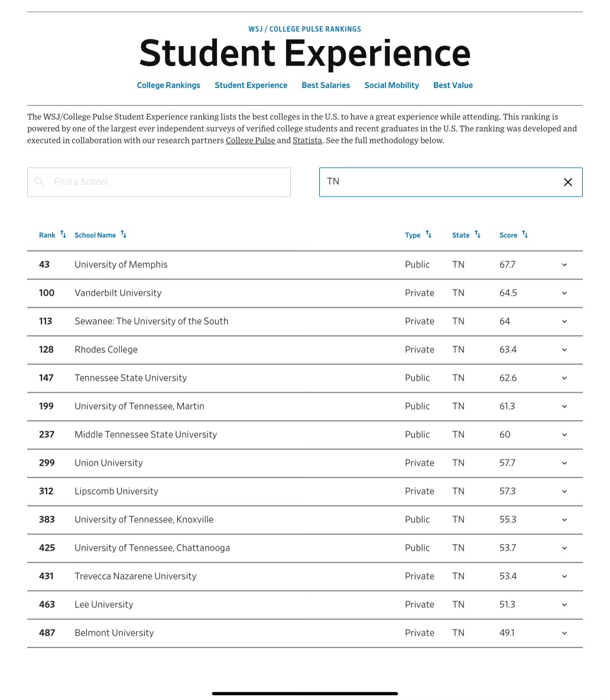Open the Statista partner link
Image resolution: width=610 pixels, height=700 pixels.
tap(307, 141)
